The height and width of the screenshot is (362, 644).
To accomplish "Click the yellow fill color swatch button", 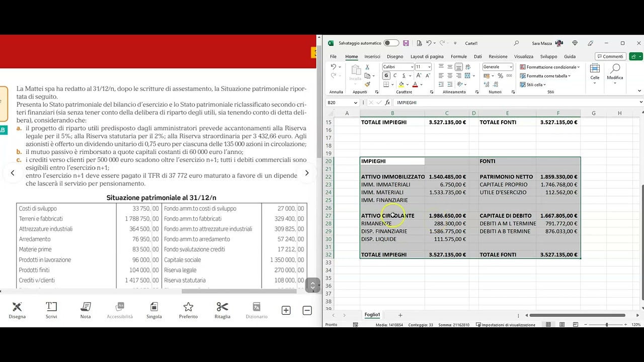I will tap(401, 84).
